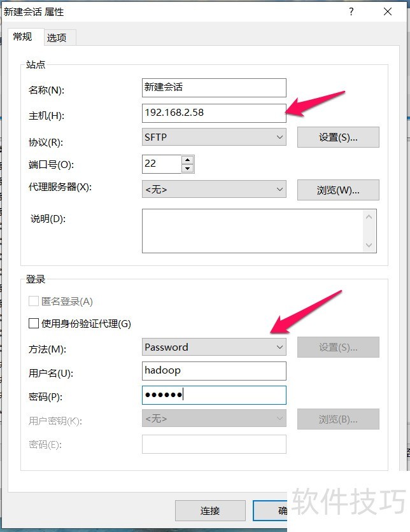The height and width of the screenshot is (532, 410).
Task: Click the 设置(S) button beside protocol
Action: 338,137
